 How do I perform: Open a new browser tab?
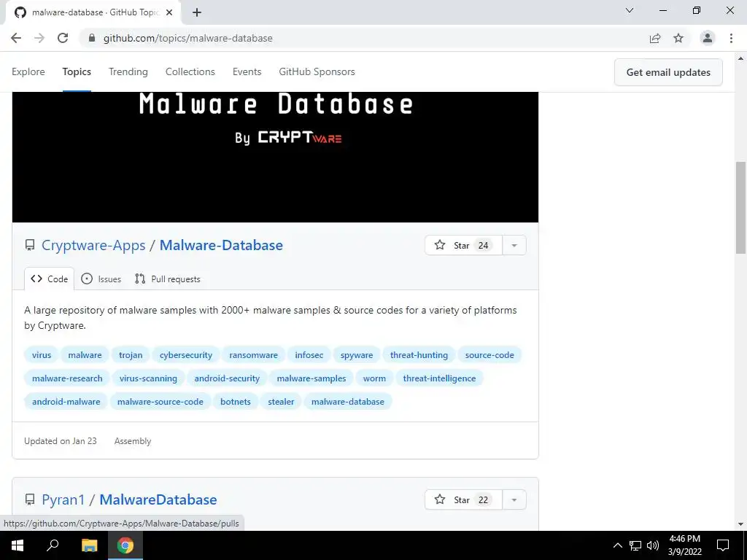coord(197,12)
